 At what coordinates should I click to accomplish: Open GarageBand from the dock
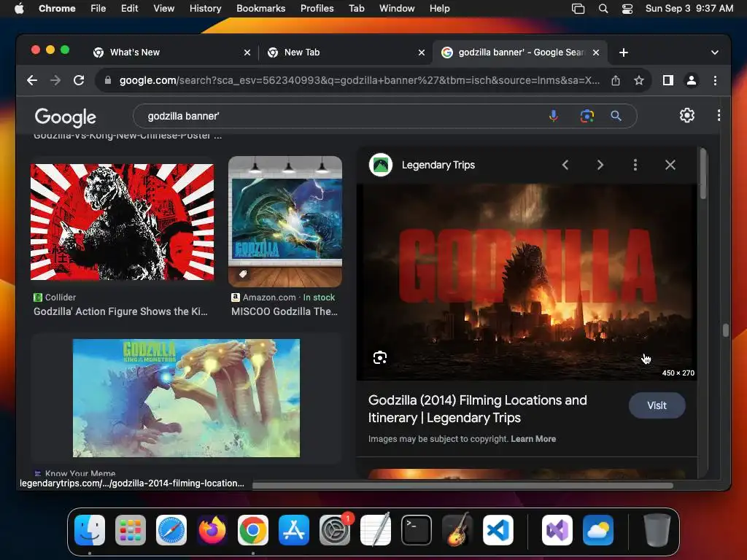pos(457,530)
